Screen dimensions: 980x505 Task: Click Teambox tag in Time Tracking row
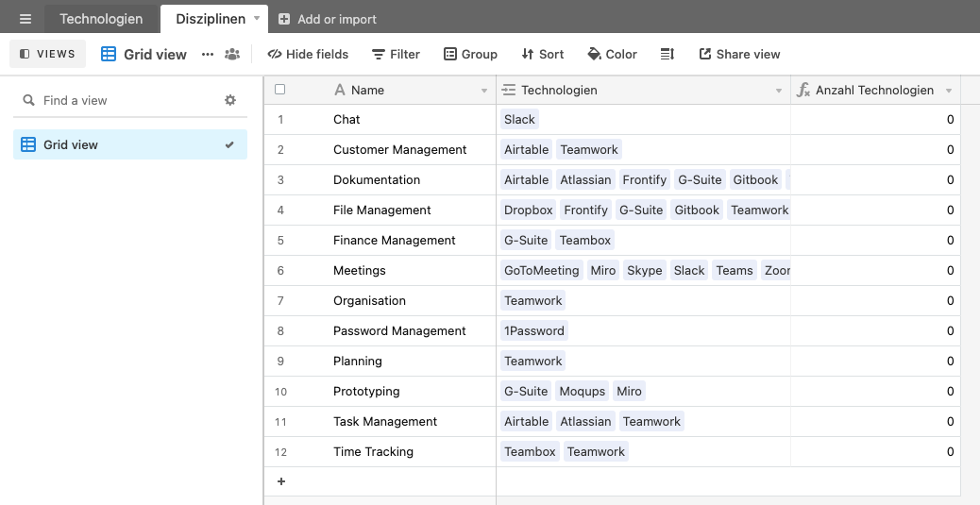530,451
